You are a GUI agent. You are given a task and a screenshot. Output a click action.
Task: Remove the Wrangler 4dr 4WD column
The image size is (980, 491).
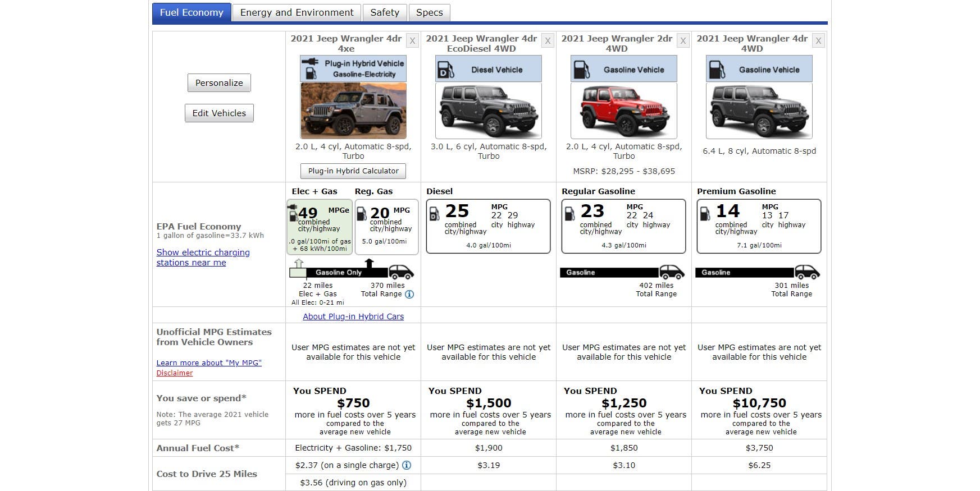coord(818,40)
